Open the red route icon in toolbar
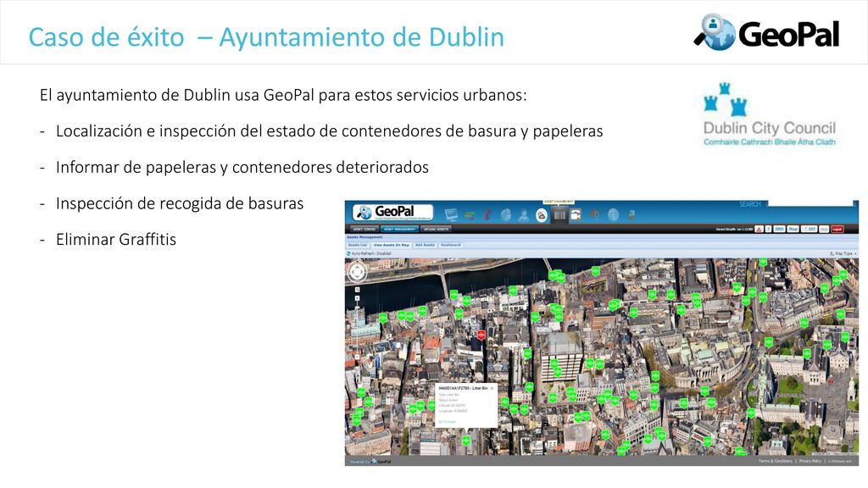This screenshot has height=488, width=868. (487, 214)
